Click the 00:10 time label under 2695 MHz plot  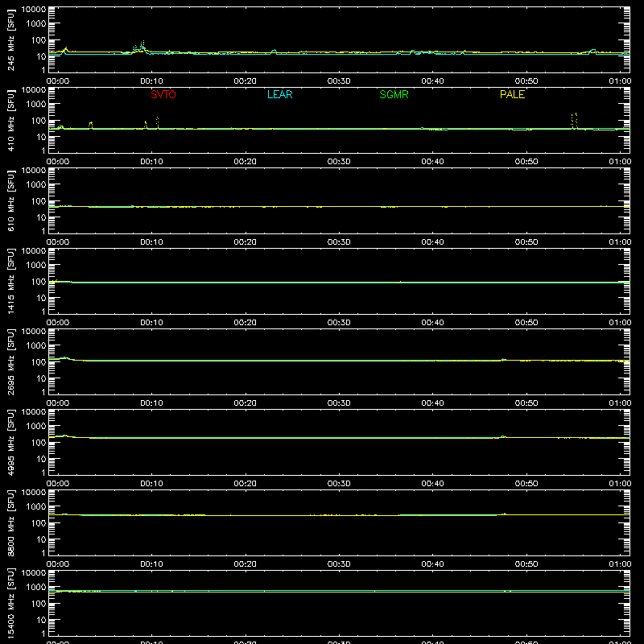[151, 403]
